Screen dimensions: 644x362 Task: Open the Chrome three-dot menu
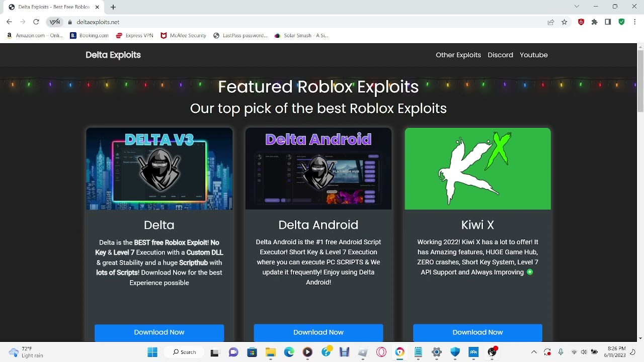(x=635, y=22)
